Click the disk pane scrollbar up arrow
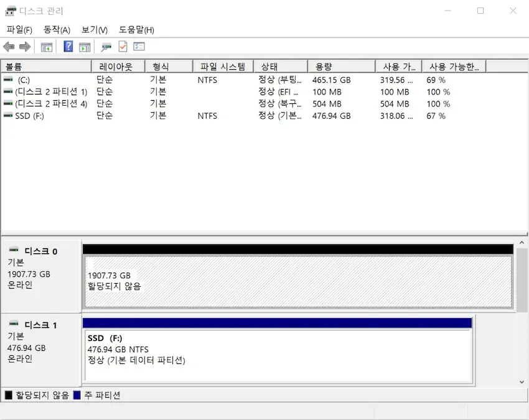Viewport: 529px width, 420px height. (x=522, y=243)
